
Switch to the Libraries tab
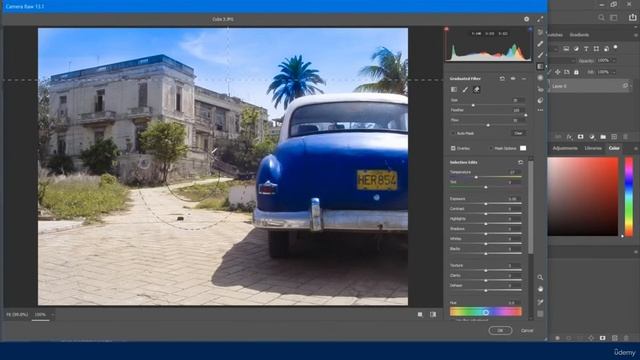(593, 148)
